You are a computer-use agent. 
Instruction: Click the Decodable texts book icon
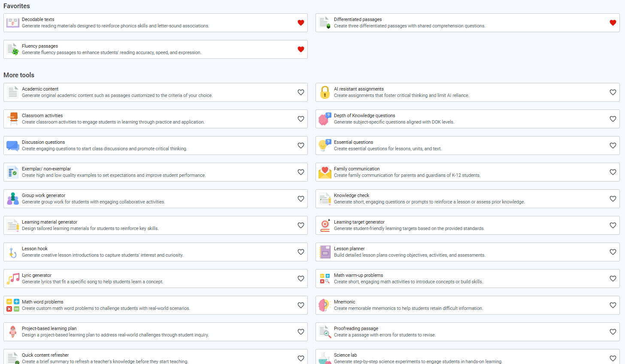click(13, 23)
